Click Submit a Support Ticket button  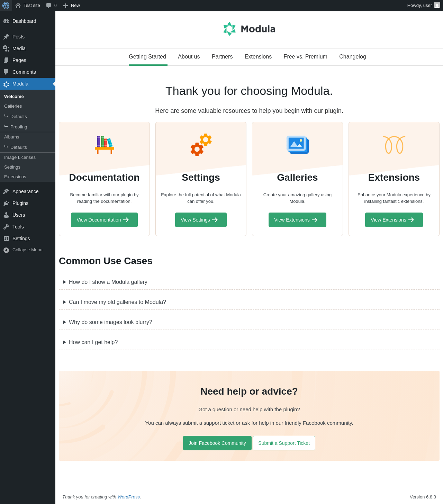tap(284, 443)
